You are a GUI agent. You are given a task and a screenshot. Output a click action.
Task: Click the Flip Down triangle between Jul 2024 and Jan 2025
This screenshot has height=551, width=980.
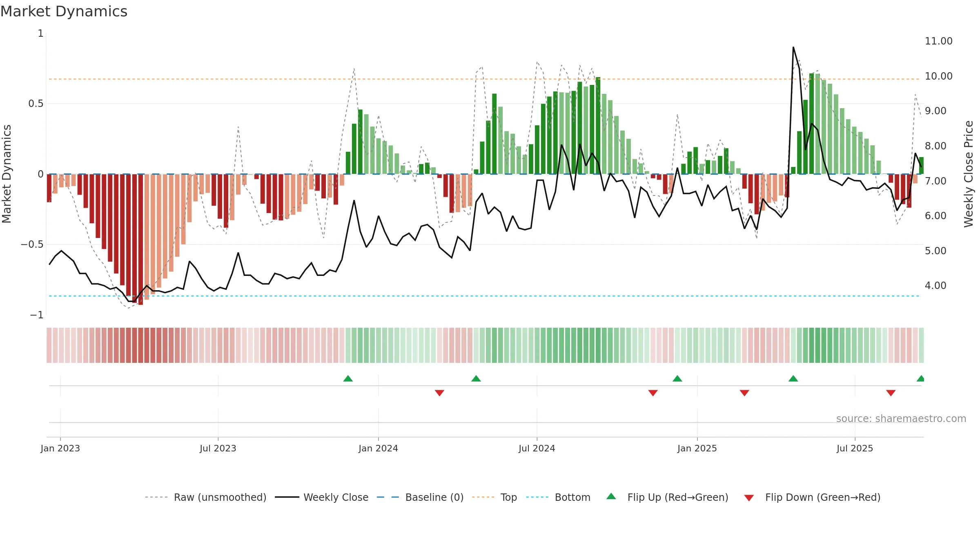(x=653, y=393)
